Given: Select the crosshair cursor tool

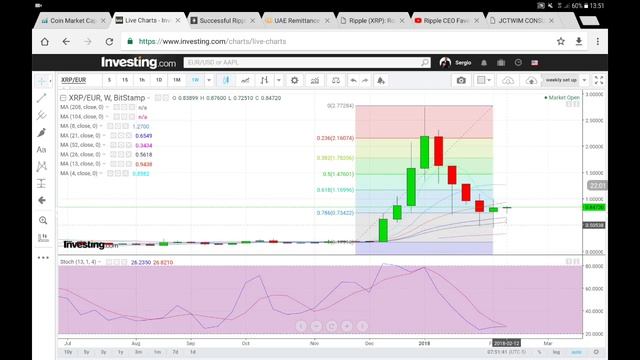Looking at the screenshot, I should [41, 80].
